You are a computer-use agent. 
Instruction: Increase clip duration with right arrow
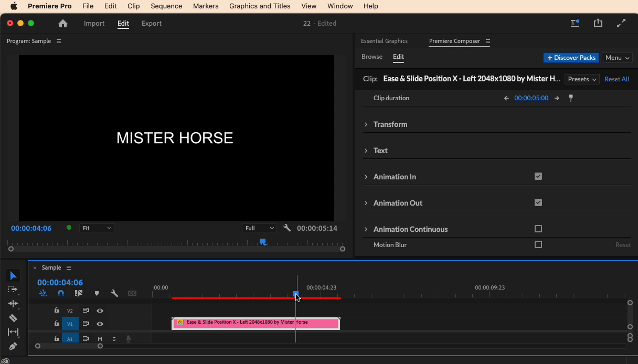pos(557,98)
